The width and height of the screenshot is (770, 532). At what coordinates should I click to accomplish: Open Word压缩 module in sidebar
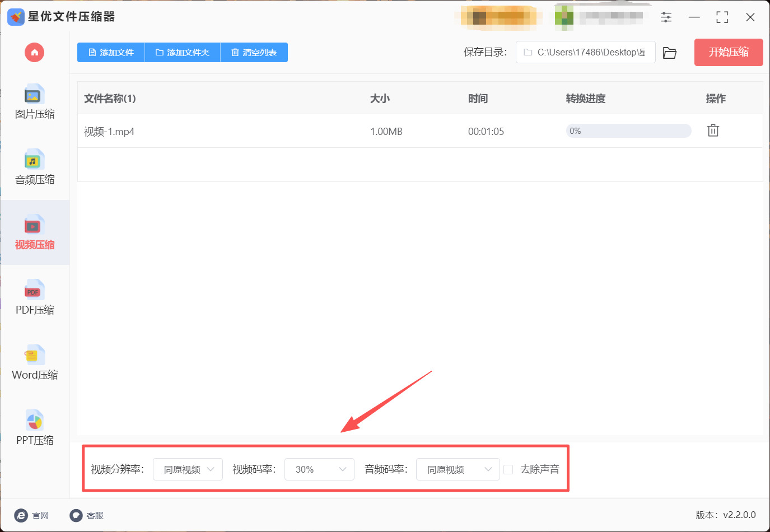(35, 363)
